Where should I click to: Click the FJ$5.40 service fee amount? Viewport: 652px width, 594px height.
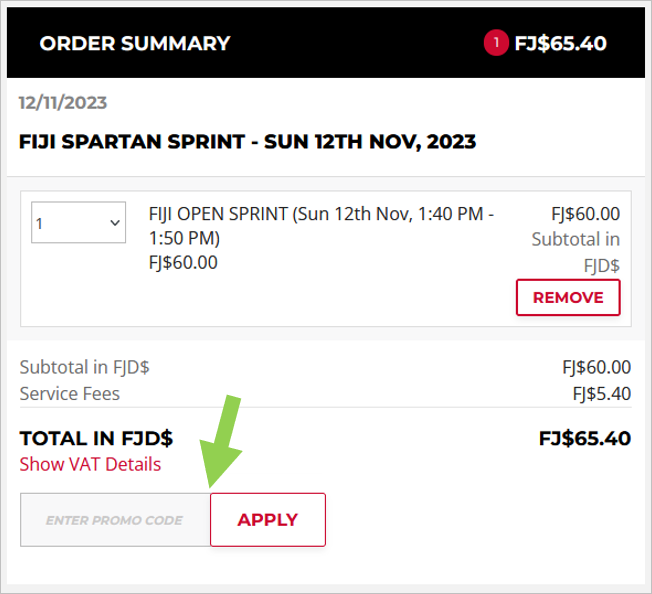[x=602, y=394]
